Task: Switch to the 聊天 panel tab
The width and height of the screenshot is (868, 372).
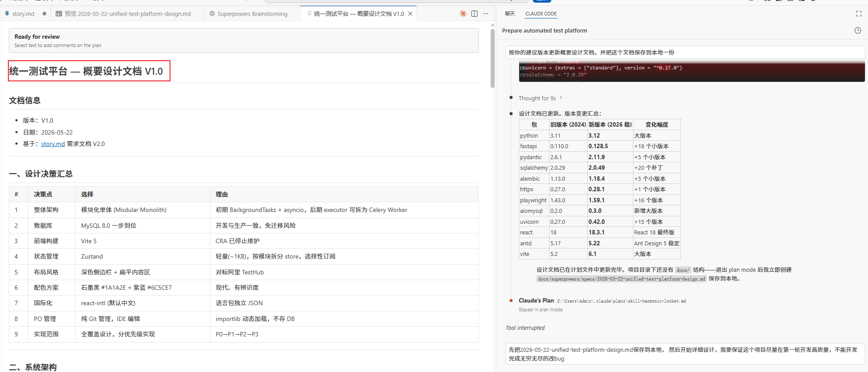Action: (510, 14)
